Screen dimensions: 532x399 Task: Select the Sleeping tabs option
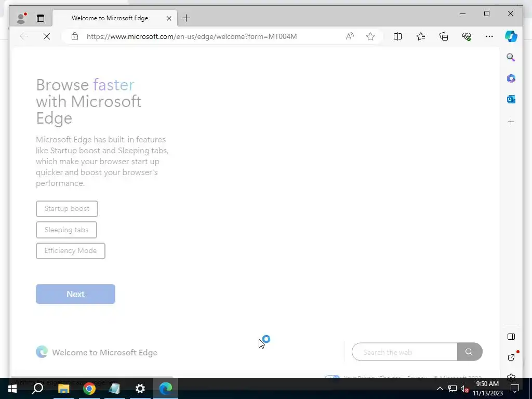66,230
